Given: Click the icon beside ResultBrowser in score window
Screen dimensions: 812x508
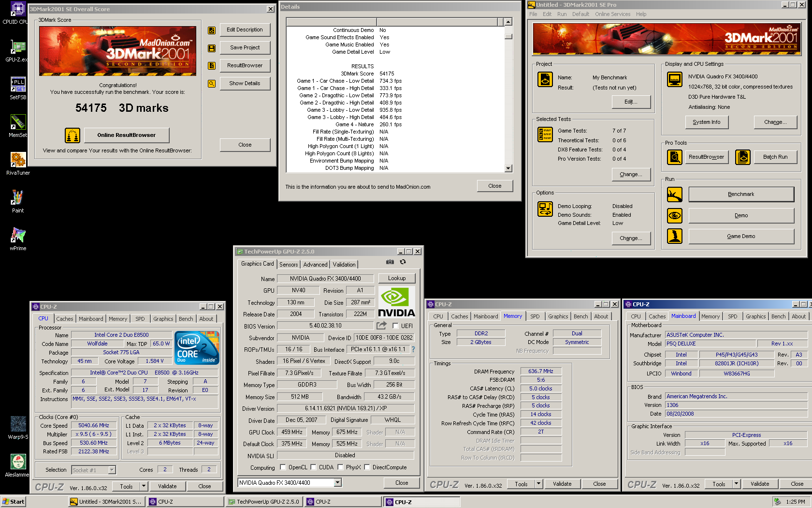Looking at the screenshot, I should (212, 66).
